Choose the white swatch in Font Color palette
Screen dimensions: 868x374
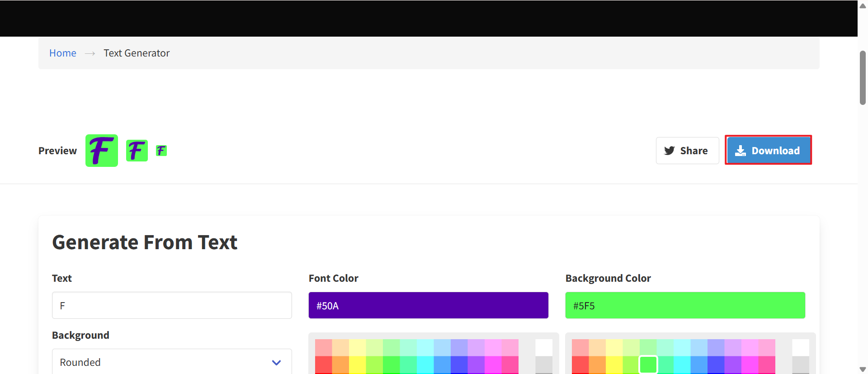pos(544,347)
